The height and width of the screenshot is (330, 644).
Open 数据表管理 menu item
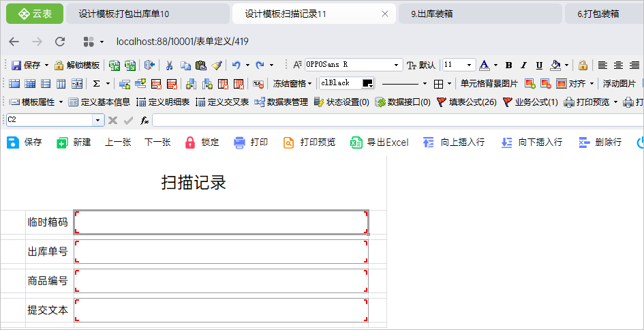[281, 102]
